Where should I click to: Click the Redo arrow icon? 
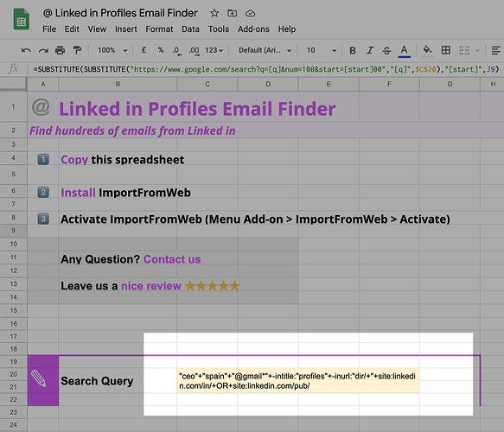43,50
